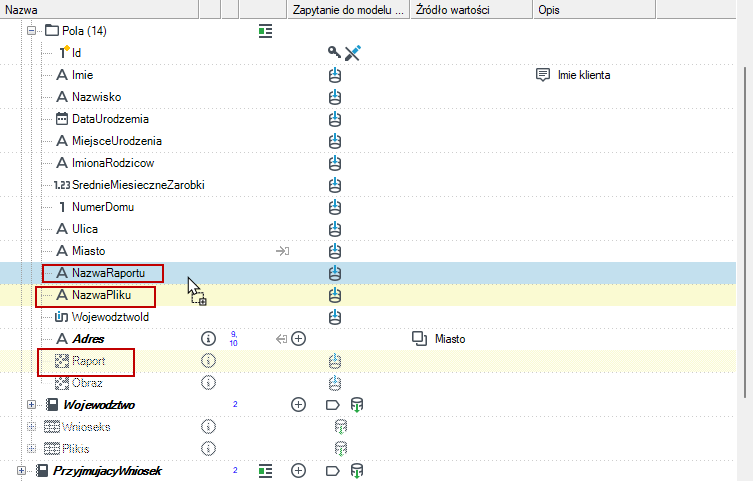Click the Pola folder icon

[52, 31]
